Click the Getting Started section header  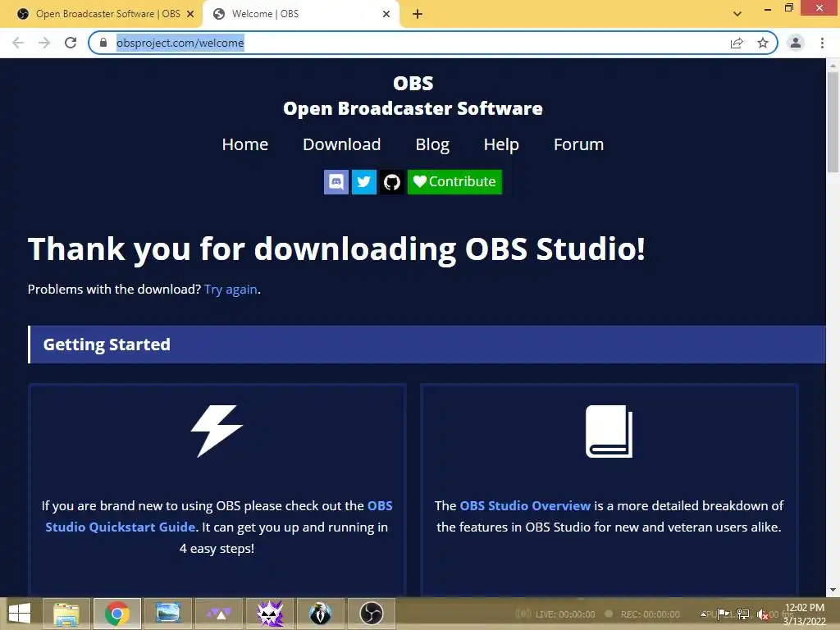[427, 345]
